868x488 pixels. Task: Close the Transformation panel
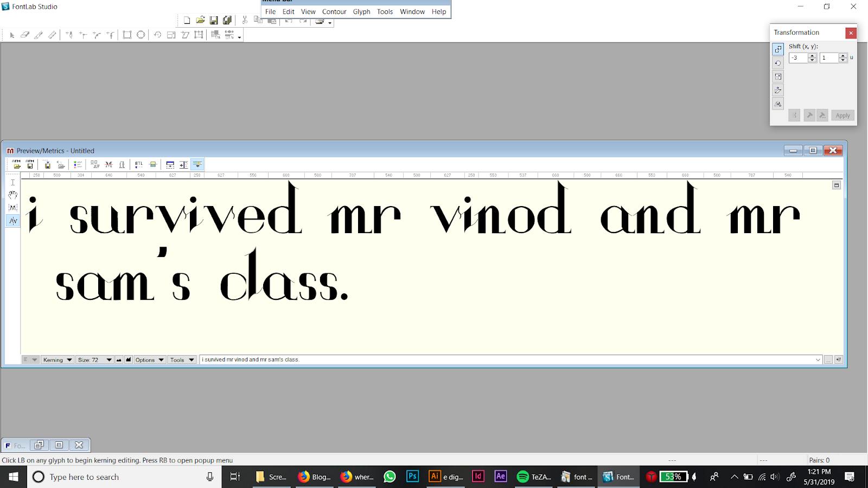(851, 33)
